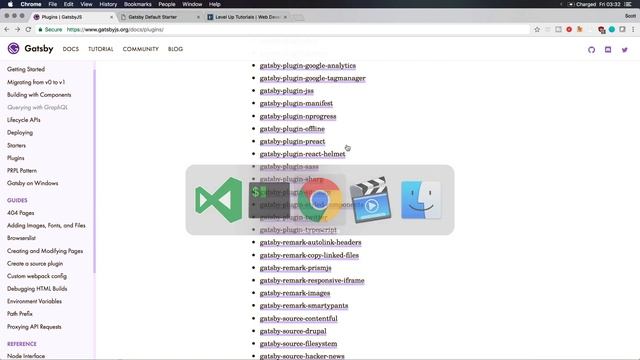
Task: Open gatsby-remark-smartypants link
Action: [x=304, y=306]
